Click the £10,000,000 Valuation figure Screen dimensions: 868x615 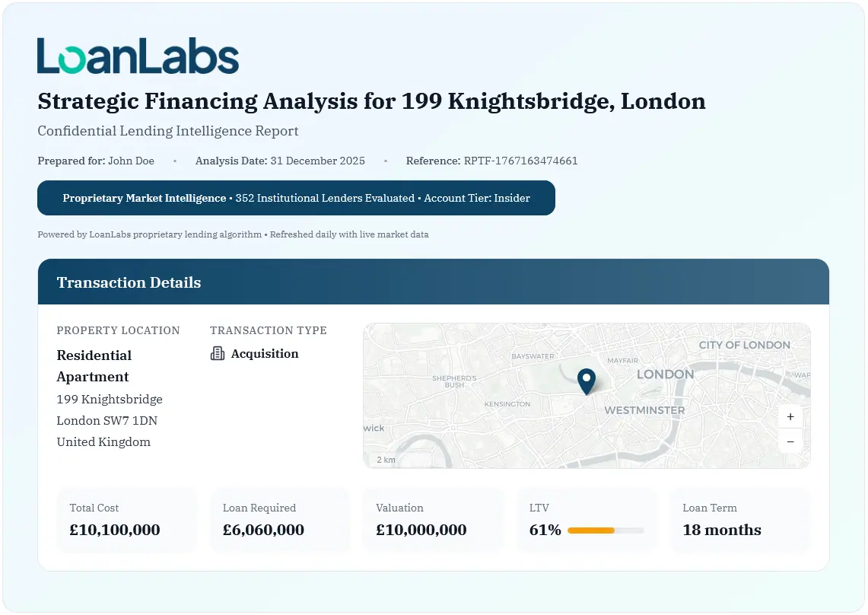pos(421,531)
